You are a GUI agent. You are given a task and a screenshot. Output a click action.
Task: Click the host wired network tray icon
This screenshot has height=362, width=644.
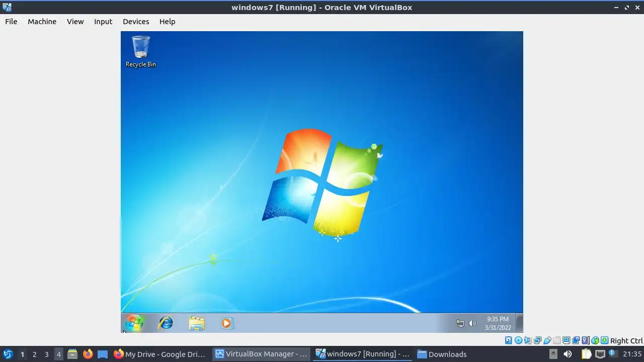(x=600, y=354)
